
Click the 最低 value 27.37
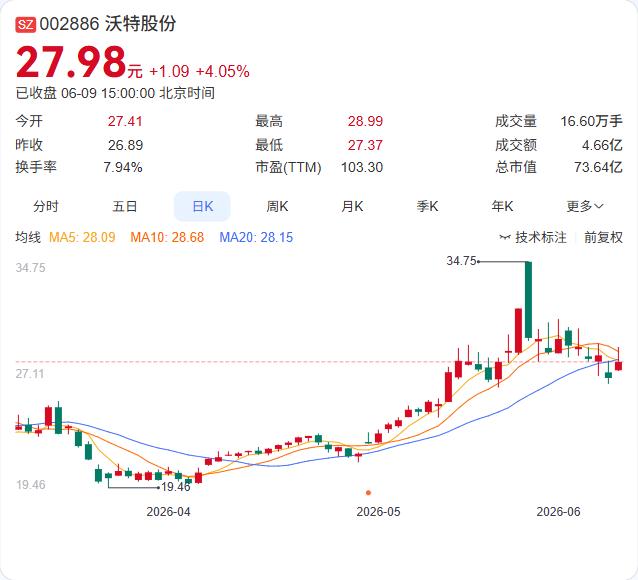pos(365,145)
